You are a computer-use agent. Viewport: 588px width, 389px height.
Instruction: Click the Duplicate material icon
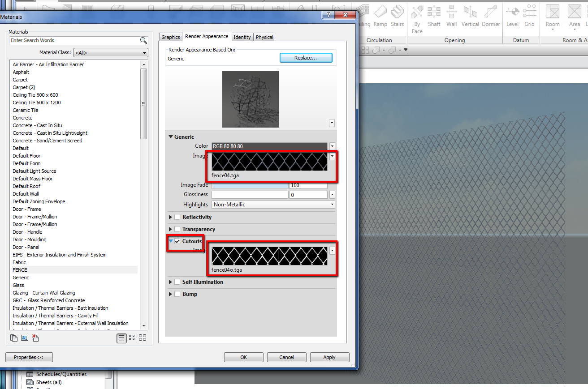tap(14, 338)
